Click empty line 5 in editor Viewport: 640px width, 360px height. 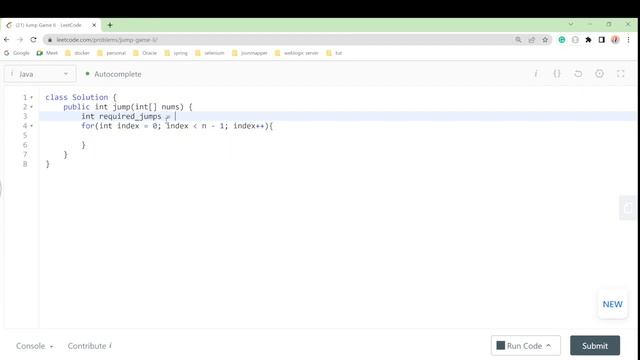point(337,135)
